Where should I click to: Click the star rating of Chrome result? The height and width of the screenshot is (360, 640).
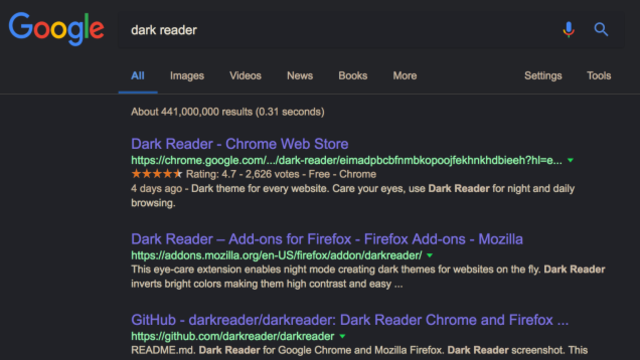pyautogui.click(x=156, y=174)
